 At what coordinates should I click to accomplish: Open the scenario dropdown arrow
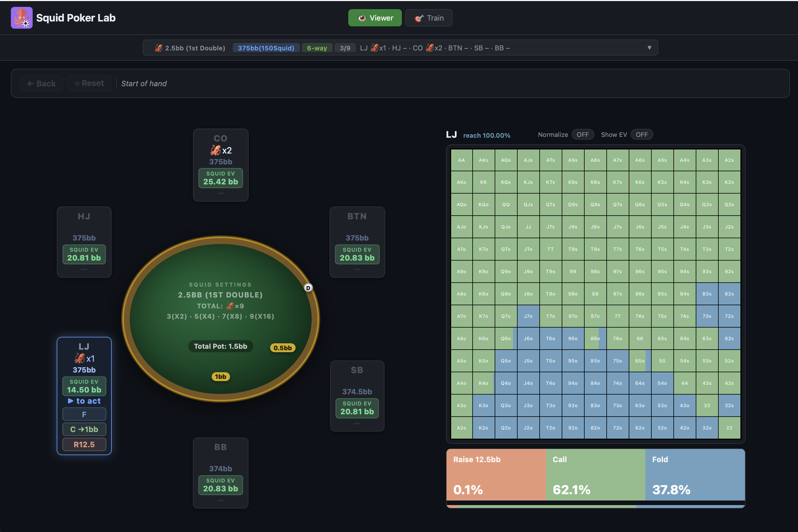pos(649,48)
